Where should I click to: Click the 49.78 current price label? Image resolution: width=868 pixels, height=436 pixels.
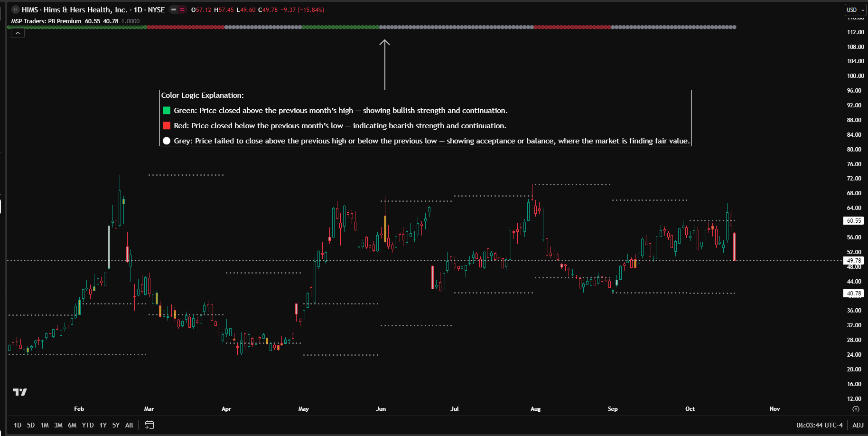pos(854,261)
